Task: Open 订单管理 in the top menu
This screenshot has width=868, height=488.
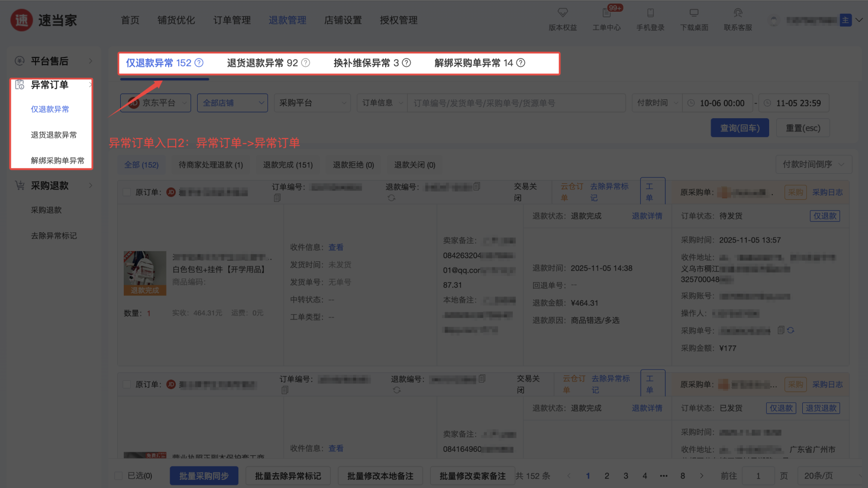Action: [232, 20]
